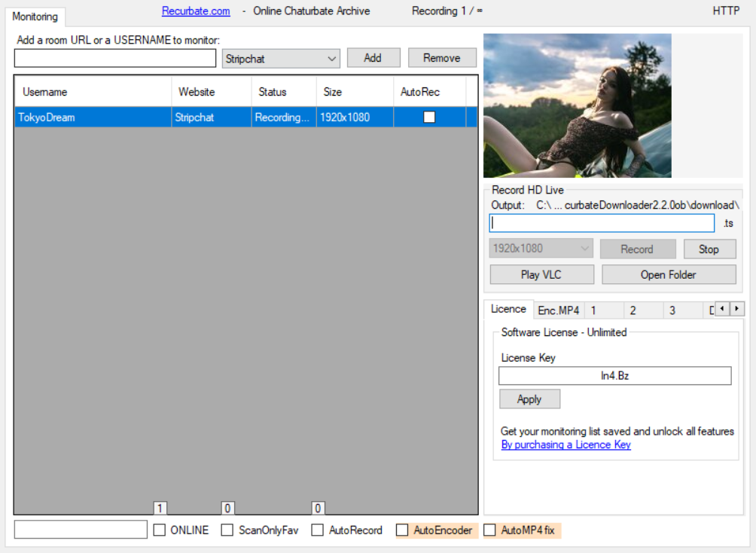Select the Licence tab

pos(508,309)
